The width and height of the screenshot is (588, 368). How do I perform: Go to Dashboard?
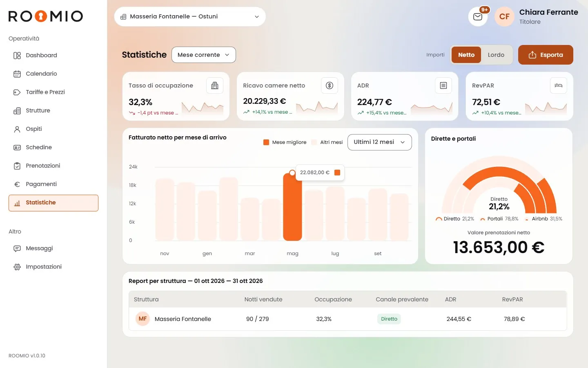pos(53,56)
